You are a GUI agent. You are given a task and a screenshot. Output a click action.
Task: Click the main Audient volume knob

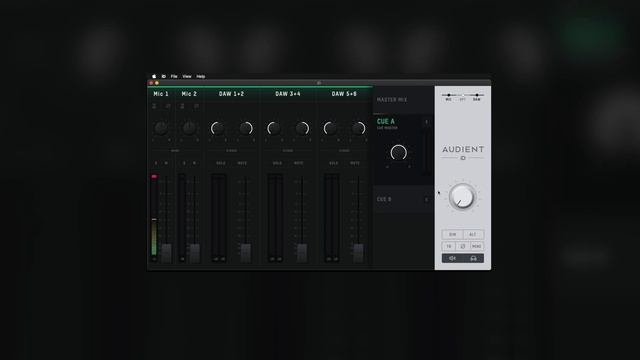click(x=462, y=197)
